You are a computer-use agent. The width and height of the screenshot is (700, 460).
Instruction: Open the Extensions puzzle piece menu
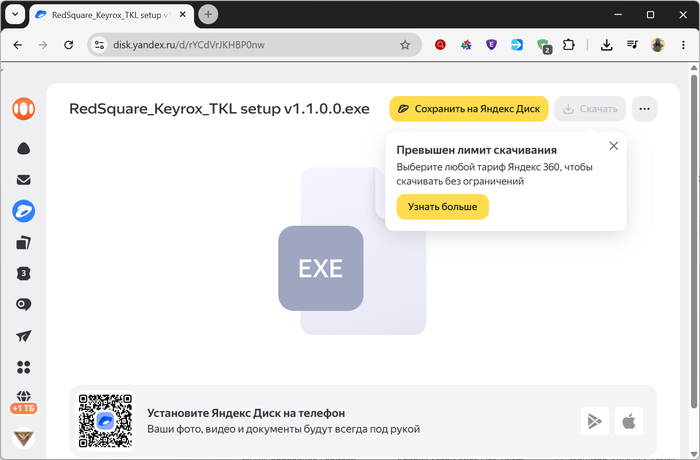(x=569, y=45)
